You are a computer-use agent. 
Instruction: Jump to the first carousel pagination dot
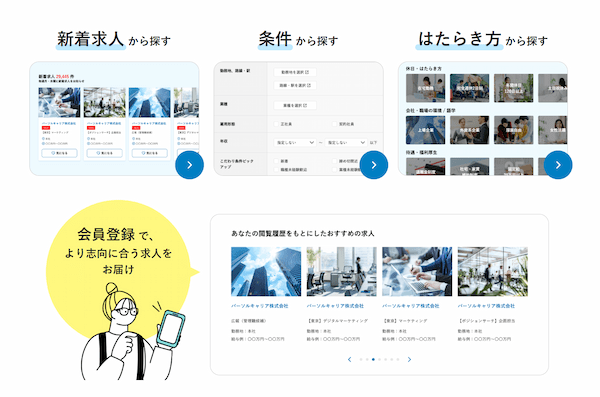click(x=361, y=359)
